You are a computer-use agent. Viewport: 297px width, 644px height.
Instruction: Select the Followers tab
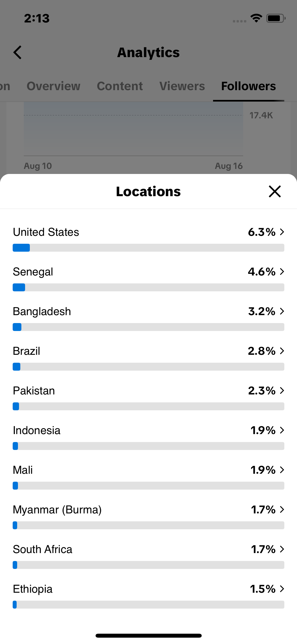pyautogui.click(x=248, y=86)
